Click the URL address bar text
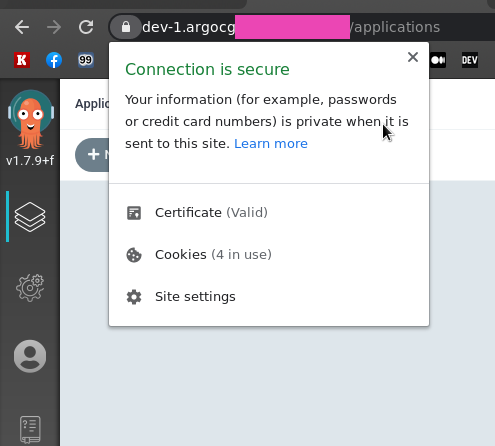This screenshot has height=446, width=495. (291, 27)
